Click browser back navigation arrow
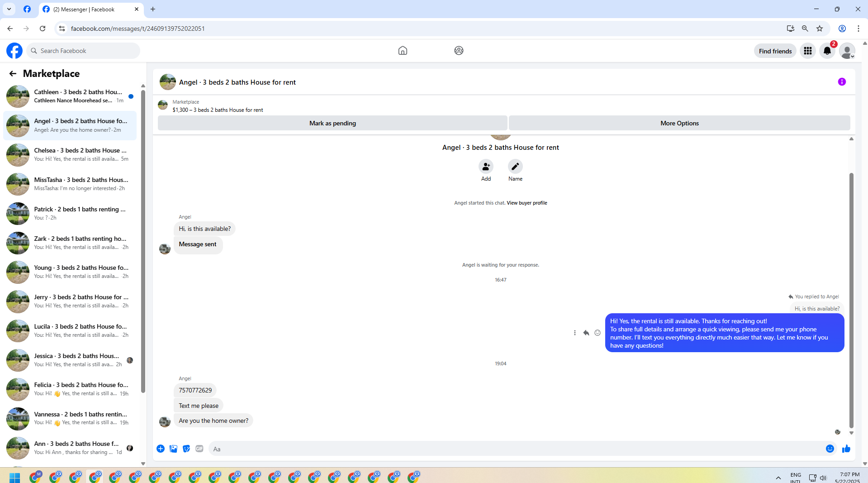Screen dimensions: 868x483 (10, 29)
